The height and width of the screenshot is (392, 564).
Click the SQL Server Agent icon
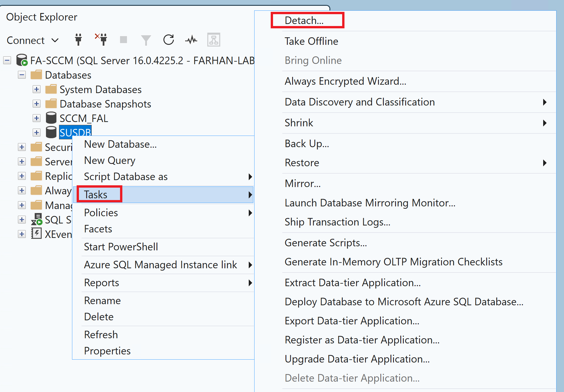[x=37, y=219]
